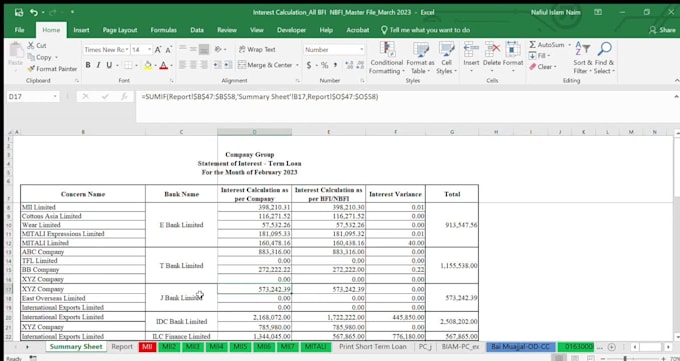Expand the Fill dropdown
This screenshot has width=680, height=361.
coord(548,56)
